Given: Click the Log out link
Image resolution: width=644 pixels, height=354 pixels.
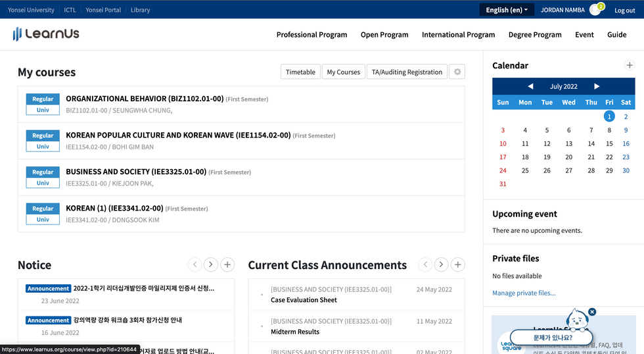Looking at the screenshot, I should coord(625,11).
